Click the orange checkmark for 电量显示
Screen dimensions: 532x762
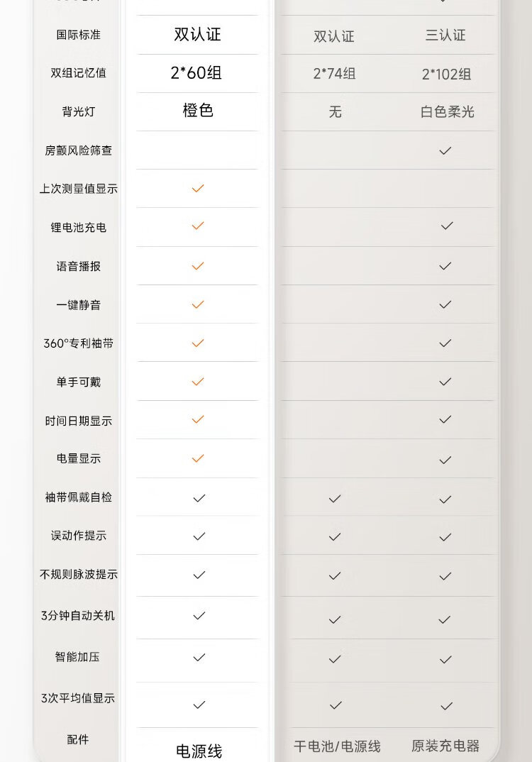198,458
